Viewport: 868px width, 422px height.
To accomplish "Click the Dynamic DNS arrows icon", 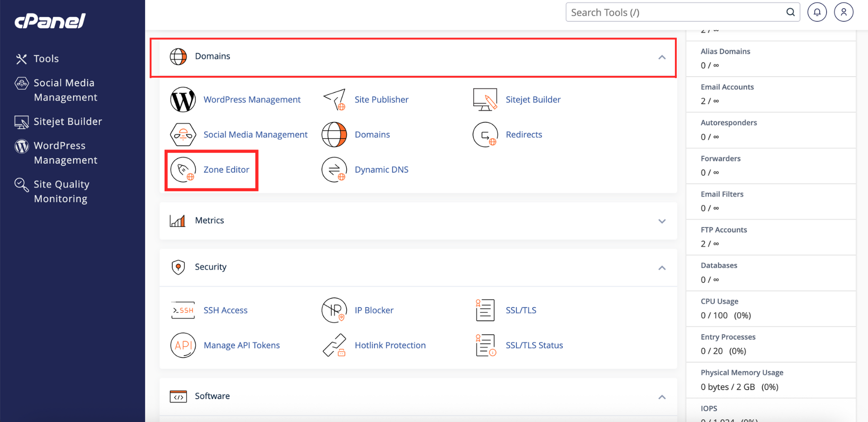I will click(x=334, y=170).
